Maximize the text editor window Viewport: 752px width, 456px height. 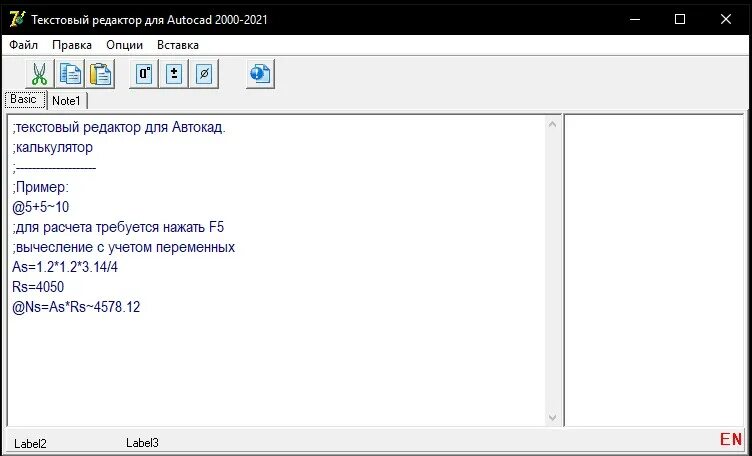coord(680,19)
